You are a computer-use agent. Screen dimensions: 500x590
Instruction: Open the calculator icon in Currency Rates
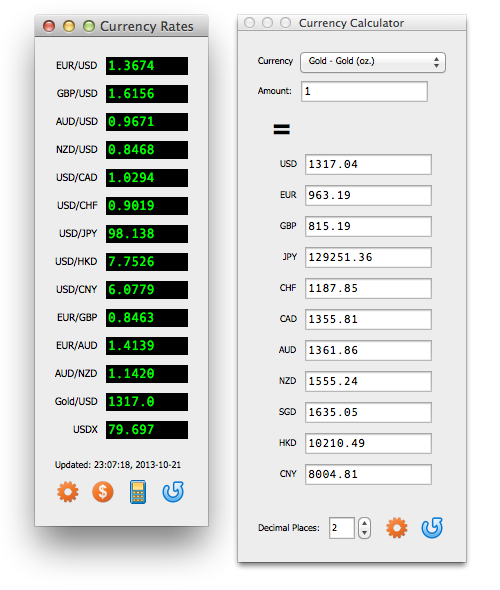[x=138, y=492]
